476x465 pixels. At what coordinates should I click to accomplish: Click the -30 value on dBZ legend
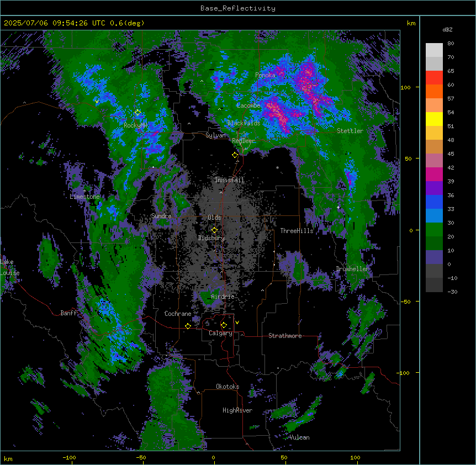click(452, 292)
